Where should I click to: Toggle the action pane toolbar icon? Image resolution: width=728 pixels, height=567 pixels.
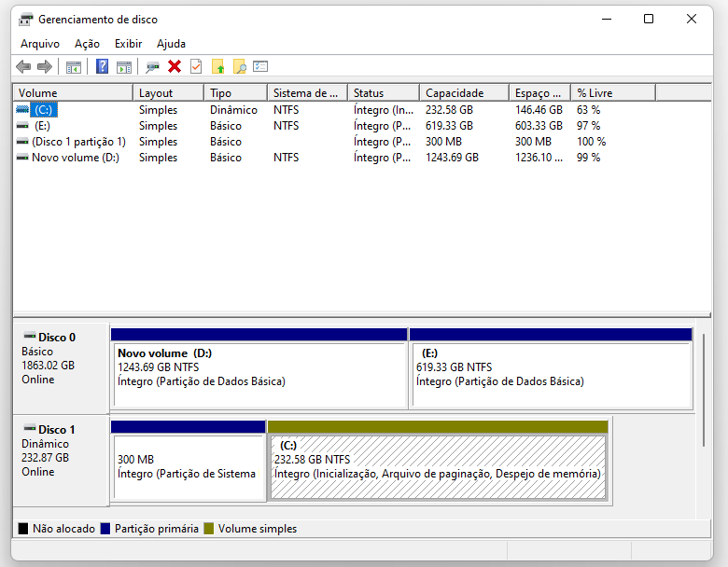coord(124,67)
